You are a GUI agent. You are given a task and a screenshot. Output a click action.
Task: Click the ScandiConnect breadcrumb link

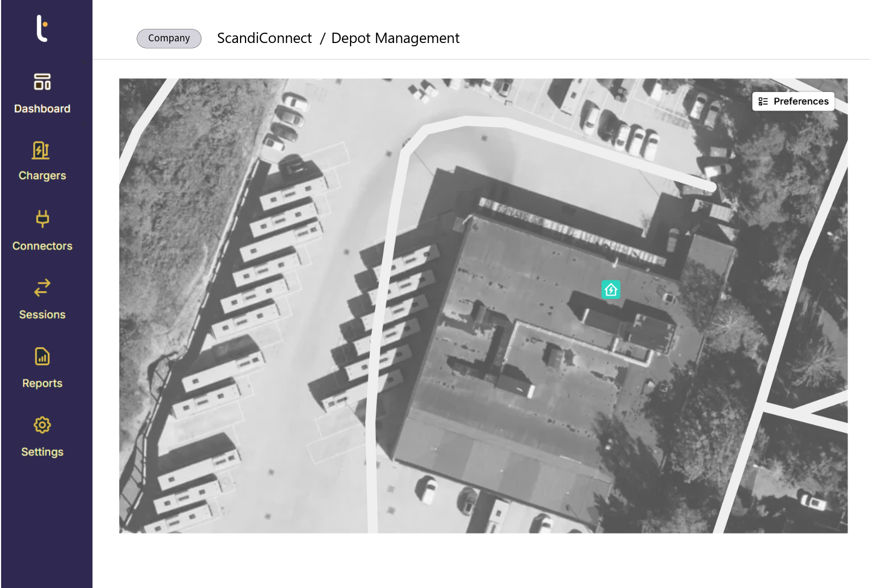click(x=264, y=38)
